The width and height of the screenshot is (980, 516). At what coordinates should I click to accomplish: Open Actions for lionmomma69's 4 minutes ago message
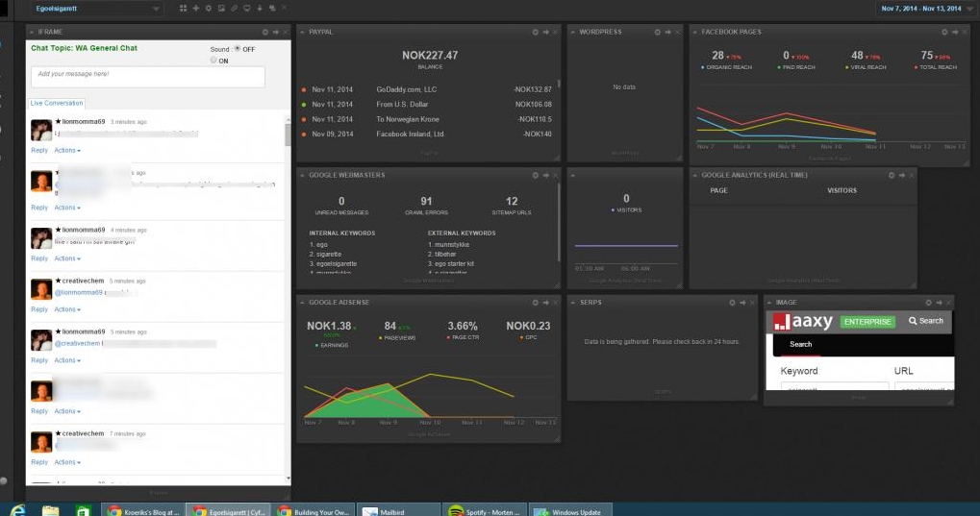pos(67,258)
